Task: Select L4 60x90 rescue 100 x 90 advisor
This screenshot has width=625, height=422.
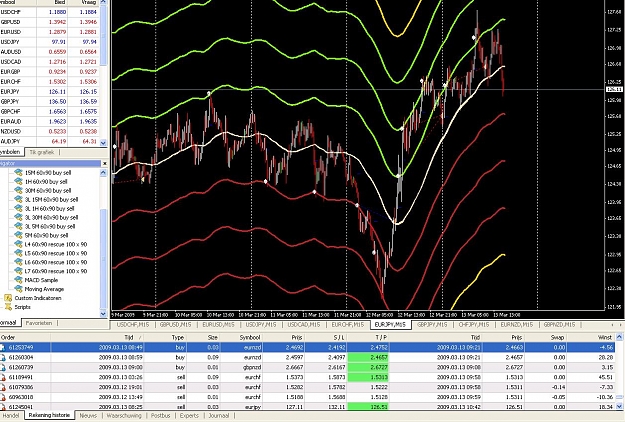Action: click(x=55, y=244)
